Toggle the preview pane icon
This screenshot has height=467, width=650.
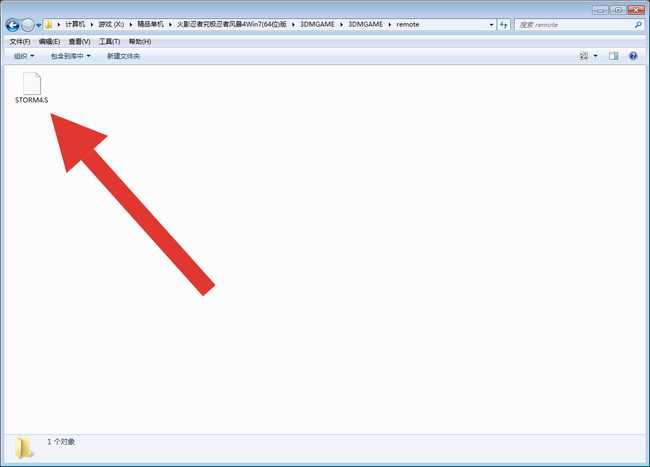pos(614,56)
